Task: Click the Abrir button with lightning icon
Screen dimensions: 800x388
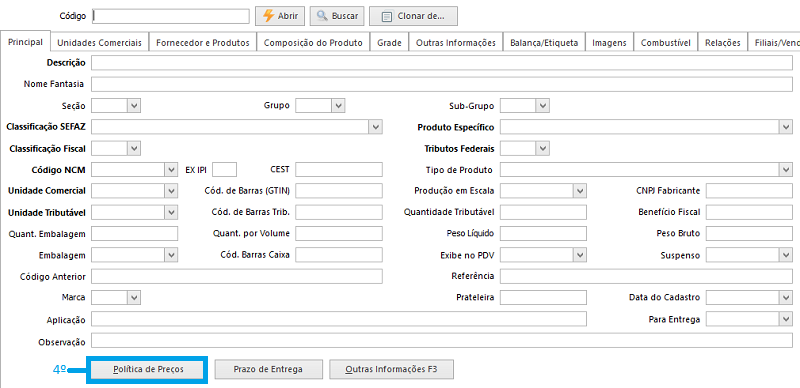Action: pos(280,16)
